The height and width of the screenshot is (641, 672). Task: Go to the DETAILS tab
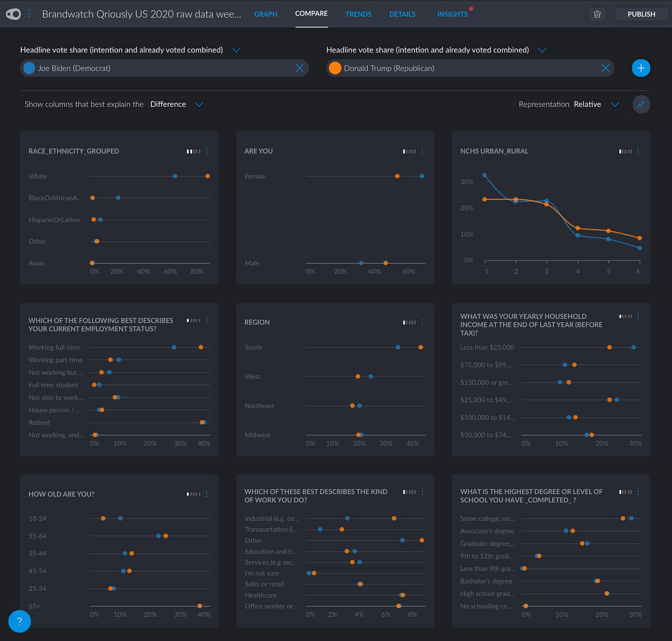[402, 14]
